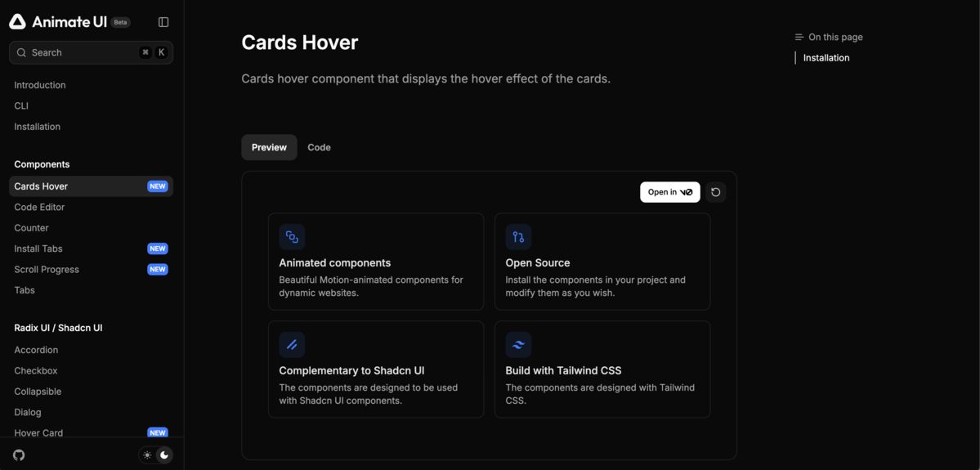Screen dimensions: 980x470
Task: Open the CLI page
Action: click(21, 105)
